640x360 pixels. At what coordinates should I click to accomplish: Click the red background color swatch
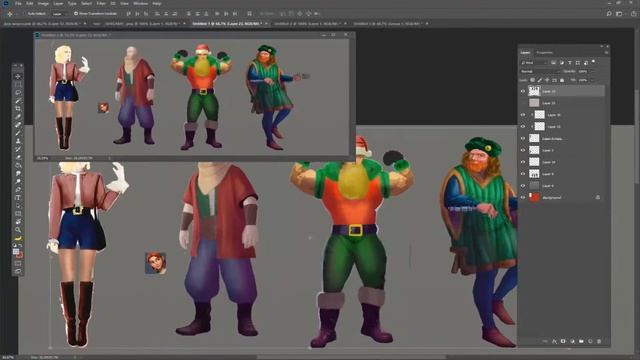click(x=20, y=255)
